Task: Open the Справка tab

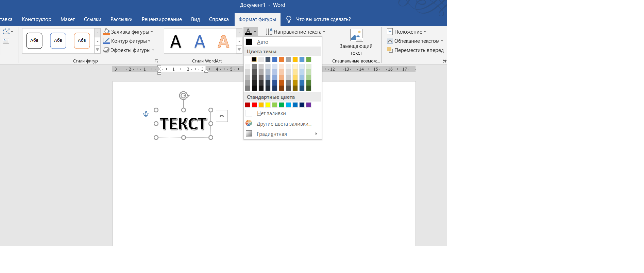Action: point(219,19)
